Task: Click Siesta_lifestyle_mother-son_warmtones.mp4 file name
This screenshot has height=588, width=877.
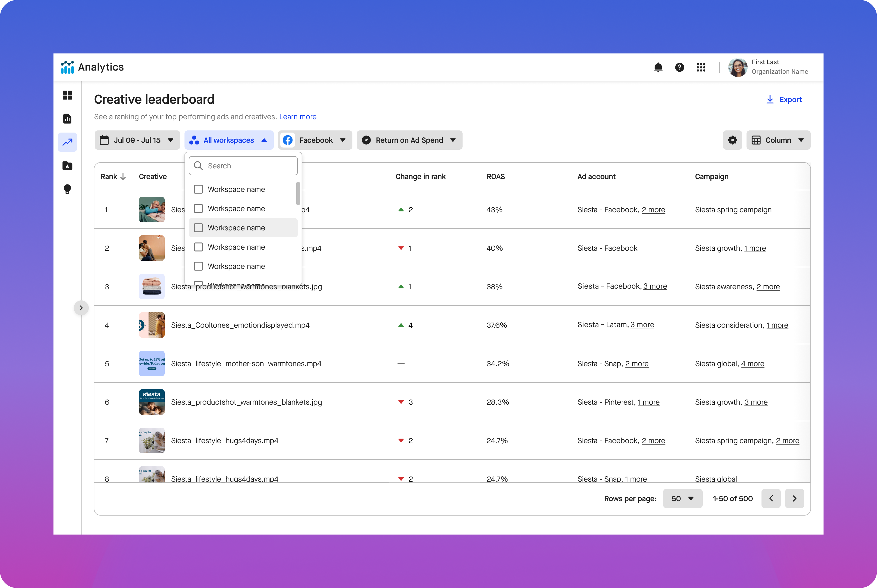Action: point(246,364)
